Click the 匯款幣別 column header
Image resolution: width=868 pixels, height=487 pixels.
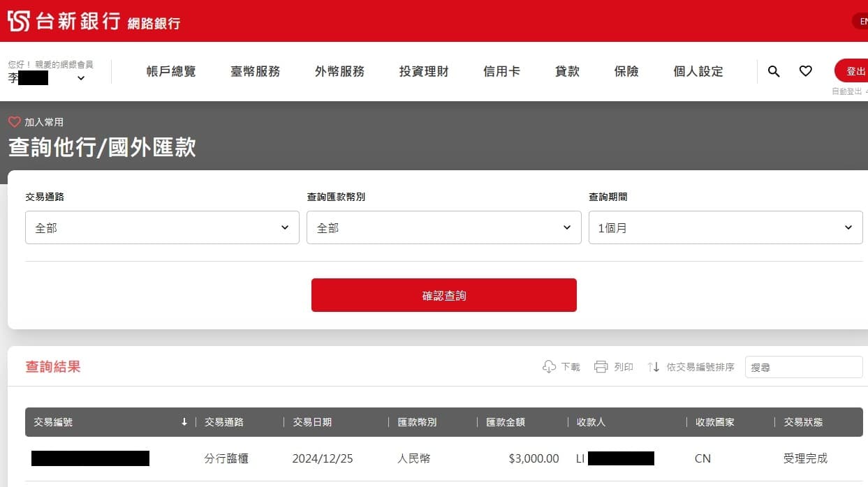pyautogui.click(x=417, y=422)
